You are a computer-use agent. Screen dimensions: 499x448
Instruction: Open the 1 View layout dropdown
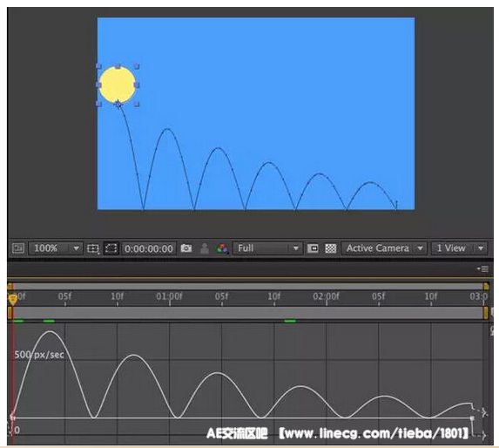(x=459, y=248)
